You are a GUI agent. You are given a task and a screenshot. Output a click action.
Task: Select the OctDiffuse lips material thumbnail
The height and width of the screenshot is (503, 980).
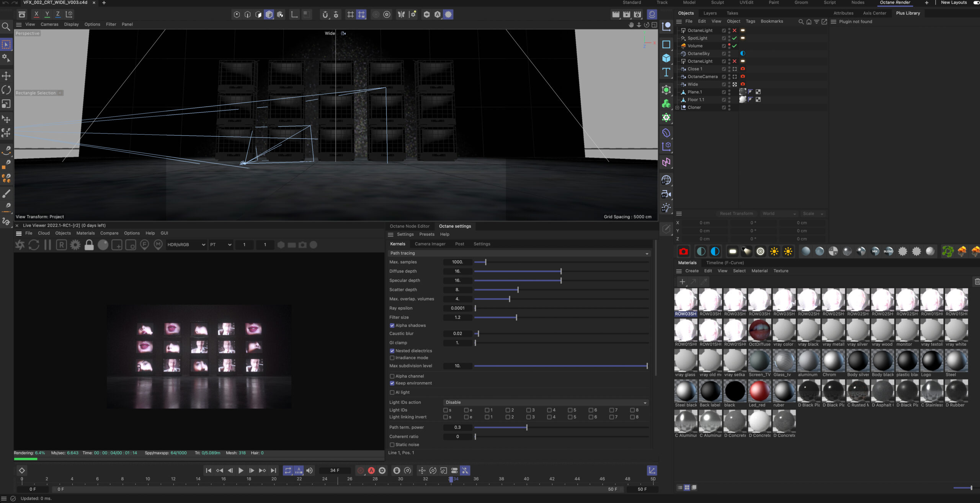pos(759,331)
